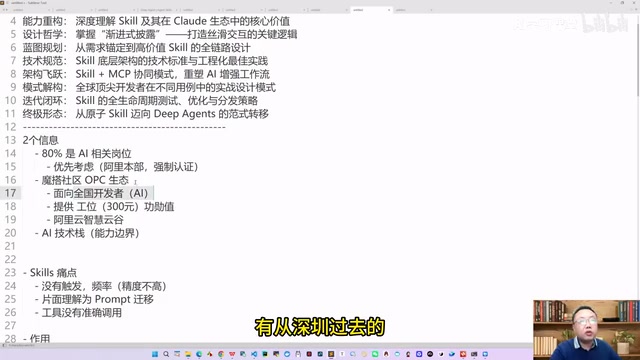
Task: Click the presenter webcam thumbnail
Action: 586,330
